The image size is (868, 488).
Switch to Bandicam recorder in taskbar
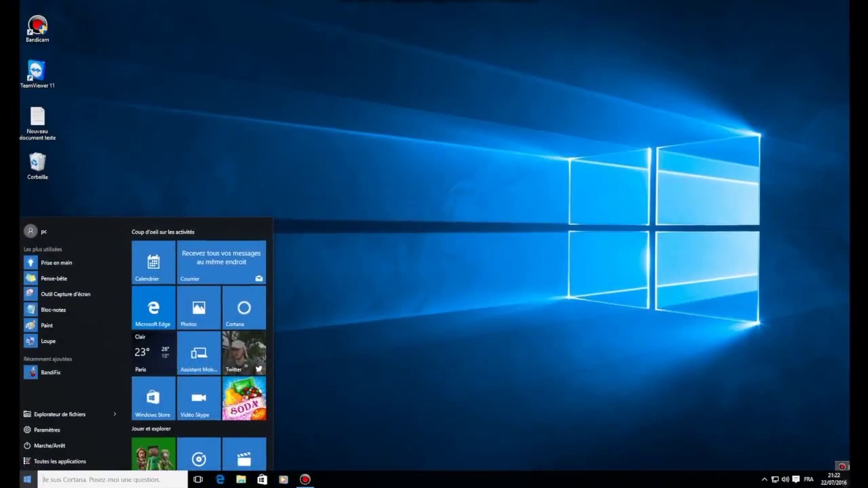305,479
